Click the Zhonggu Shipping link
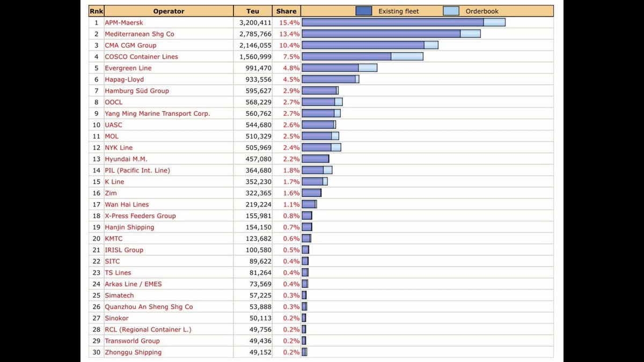This screenshot has width=644, height=362. point(133,352)
